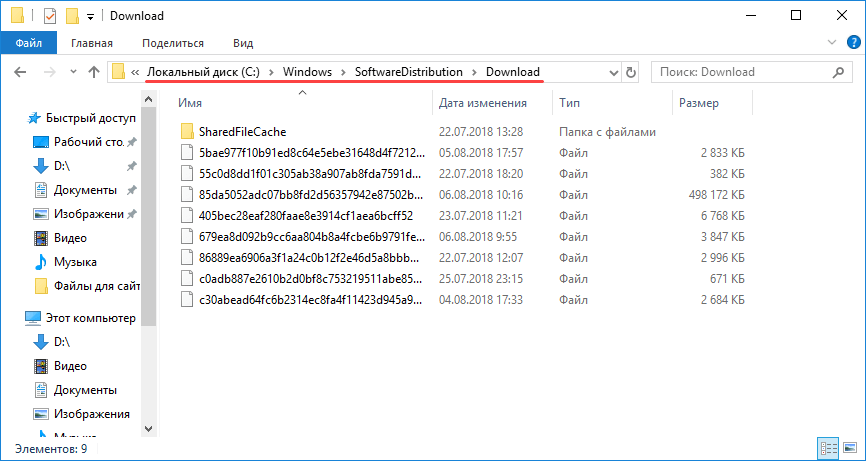
Task: Click the Back navigation arrow
Action: tap(21, 72)
